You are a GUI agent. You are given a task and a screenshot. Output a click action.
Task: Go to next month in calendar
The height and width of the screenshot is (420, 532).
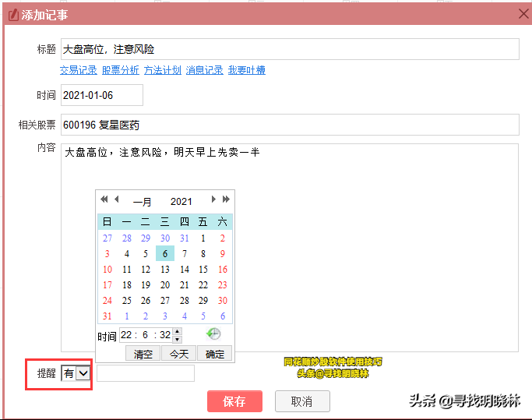point(213,199)
